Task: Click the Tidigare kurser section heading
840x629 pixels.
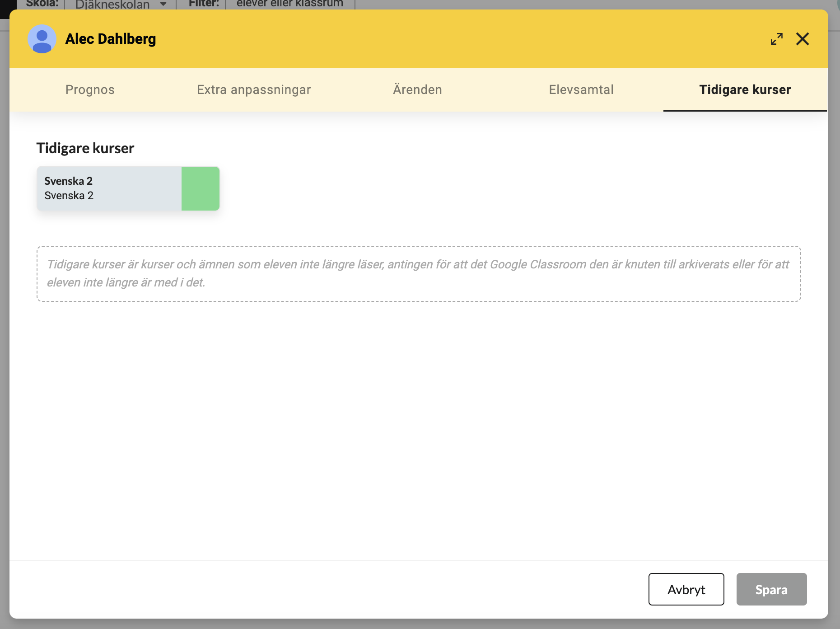Action: click(85, 148)
